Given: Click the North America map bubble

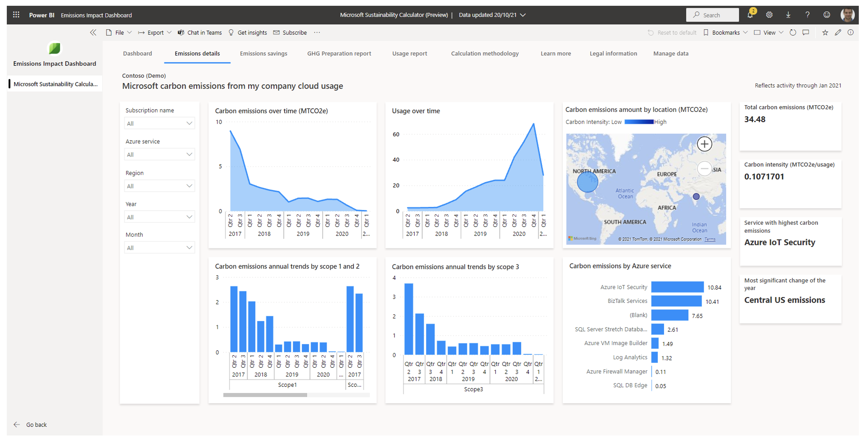Looking at the screenshot, I should click(x=587, y=182).
